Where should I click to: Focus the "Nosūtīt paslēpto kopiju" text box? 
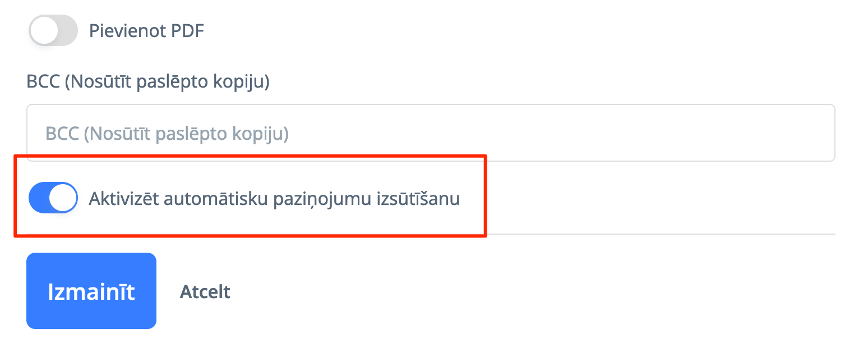(x=430, y=133)
